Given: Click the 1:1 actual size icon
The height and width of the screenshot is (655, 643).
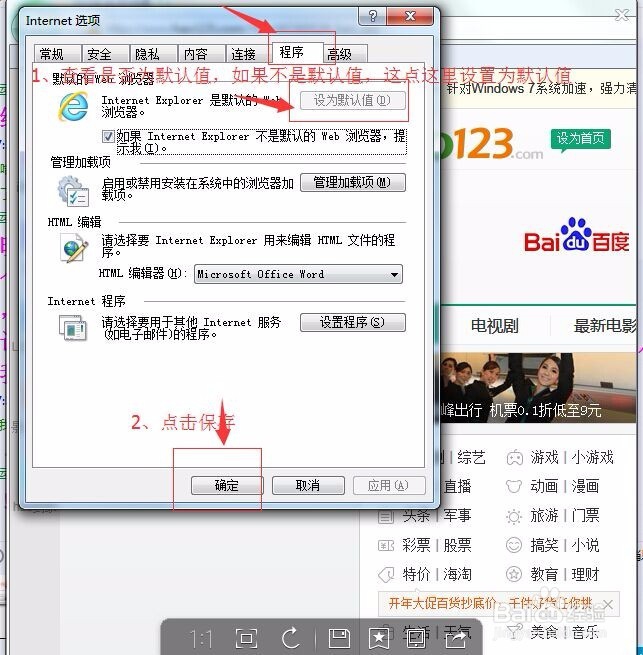Looking at the screenshot, I should (201, 639).
